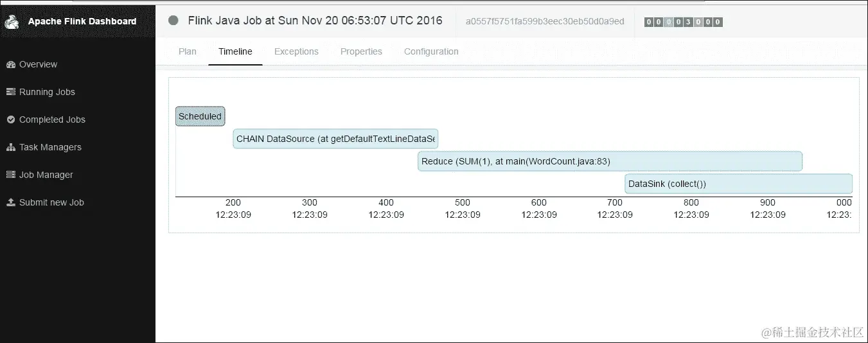Click the Submit new Job upload icon
The height and width of the screenshot is (343, 868).
[10, 202]
